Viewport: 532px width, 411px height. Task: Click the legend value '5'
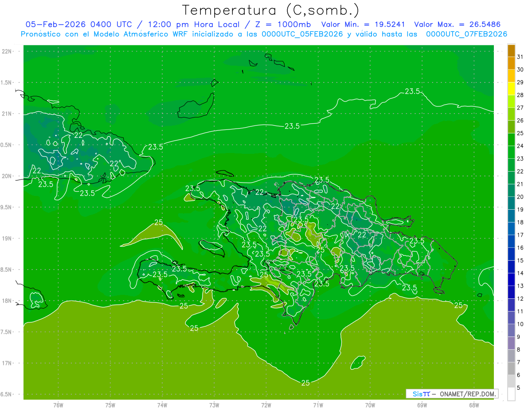click(x=518, y=388)
